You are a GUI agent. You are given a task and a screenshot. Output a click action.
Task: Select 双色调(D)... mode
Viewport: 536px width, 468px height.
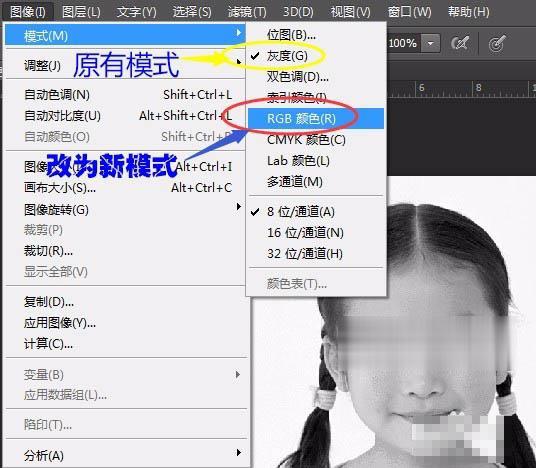(x=316, y=77)
